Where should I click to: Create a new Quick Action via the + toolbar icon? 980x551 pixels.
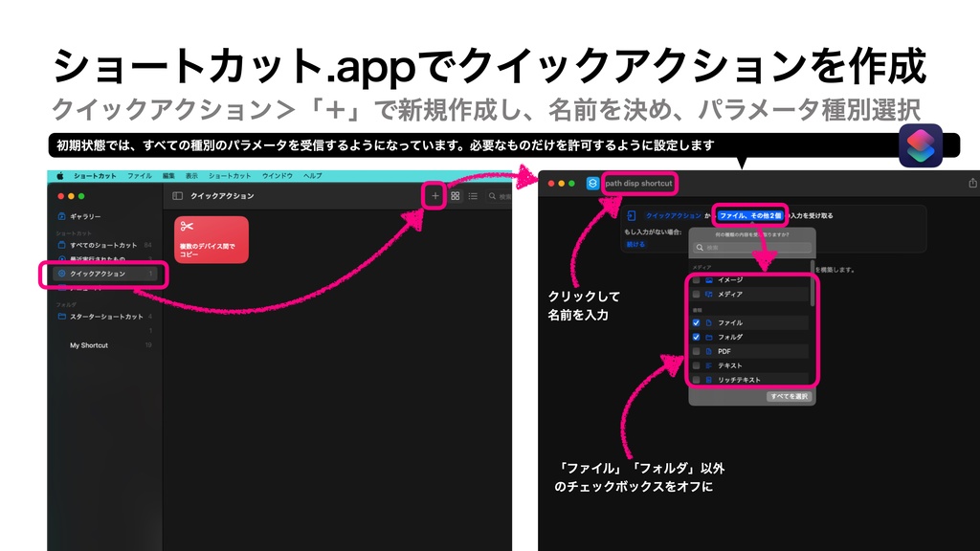pyautogui.click(x=435, y=196)
